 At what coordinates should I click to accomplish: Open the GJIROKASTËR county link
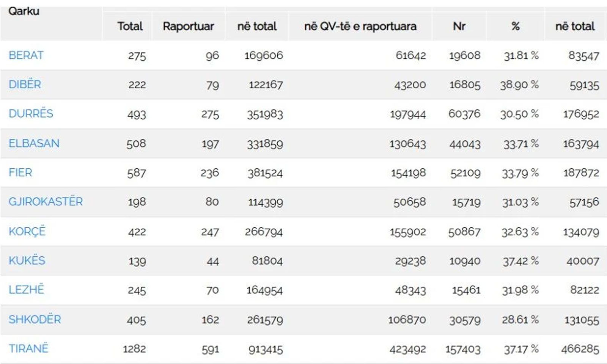[x=46, y=201]
